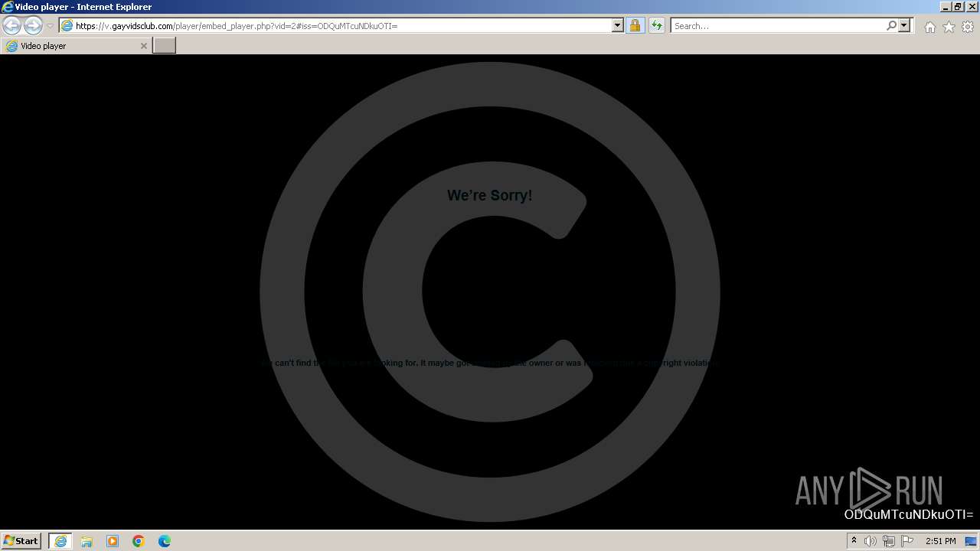Launch Google Chrome from the taskbar
This screenshot has height=551, width=980.
pyautogui.click(x=139, y=541)
